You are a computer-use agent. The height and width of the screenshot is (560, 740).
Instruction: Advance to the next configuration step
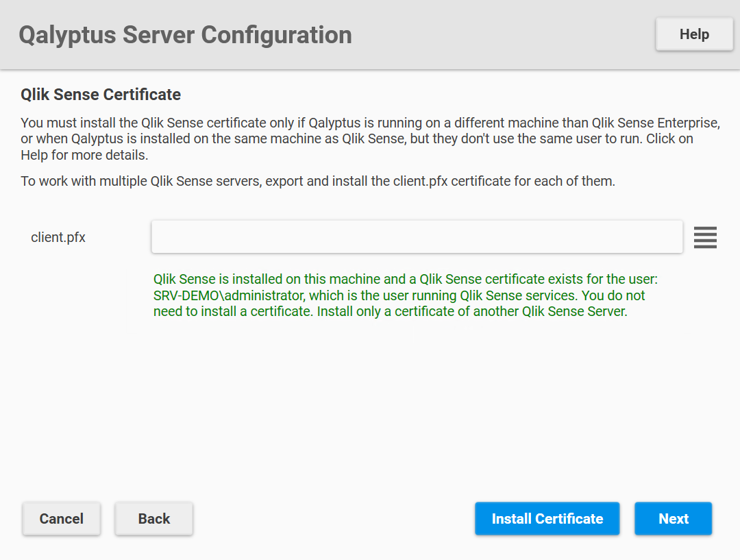pos(673,519)
